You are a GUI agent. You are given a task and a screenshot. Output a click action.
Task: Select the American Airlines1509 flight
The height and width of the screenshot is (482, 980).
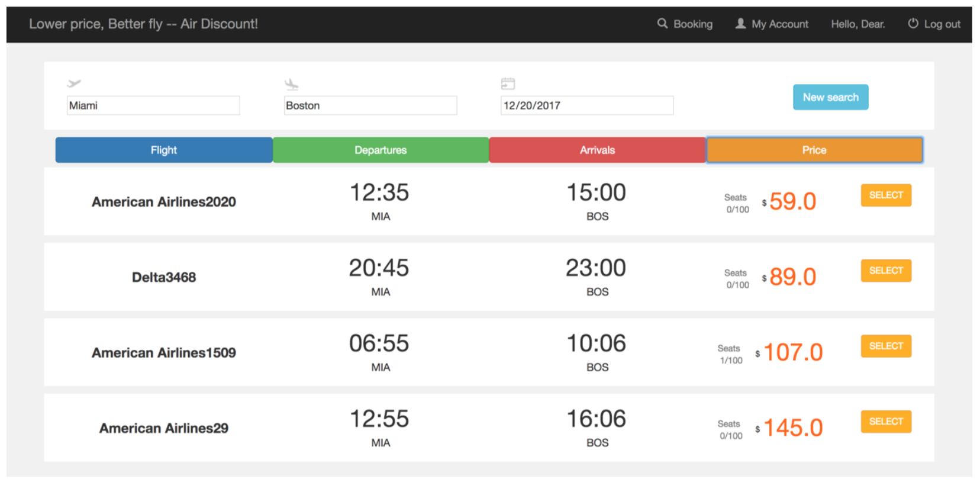(x=886, y=346)
